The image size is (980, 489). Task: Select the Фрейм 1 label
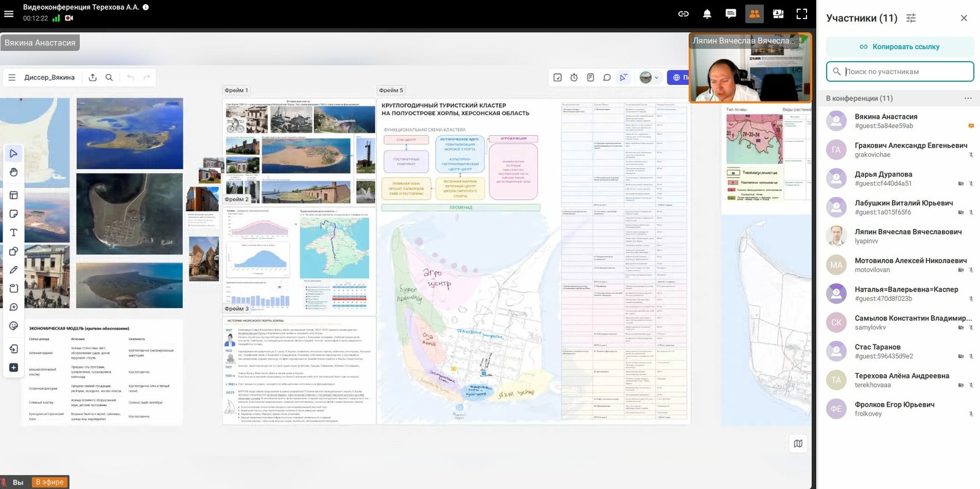(x=236, y=90)
